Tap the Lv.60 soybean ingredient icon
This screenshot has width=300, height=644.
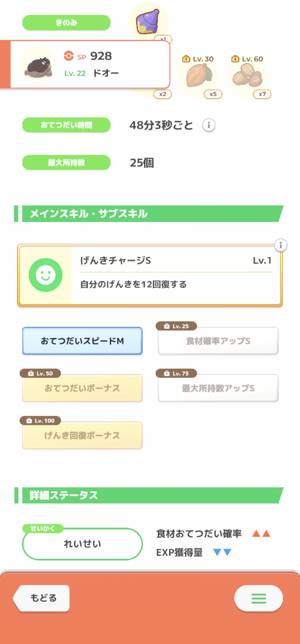(x=247, y=75)
